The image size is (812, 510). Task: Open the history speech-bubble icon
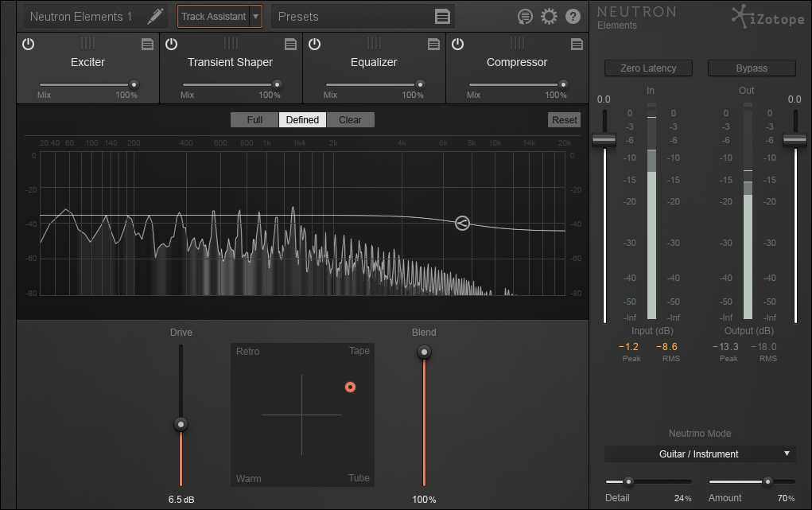coord(525,17)
